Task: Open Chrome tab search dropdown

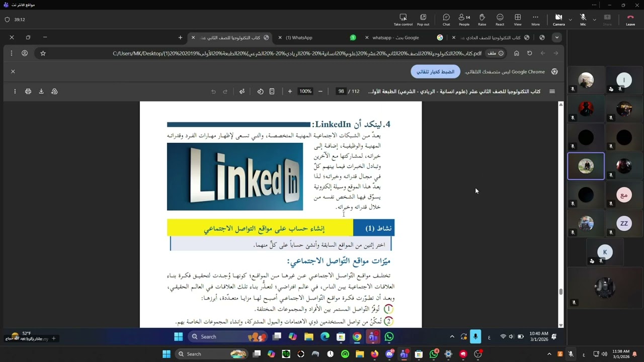Action: 556,38
